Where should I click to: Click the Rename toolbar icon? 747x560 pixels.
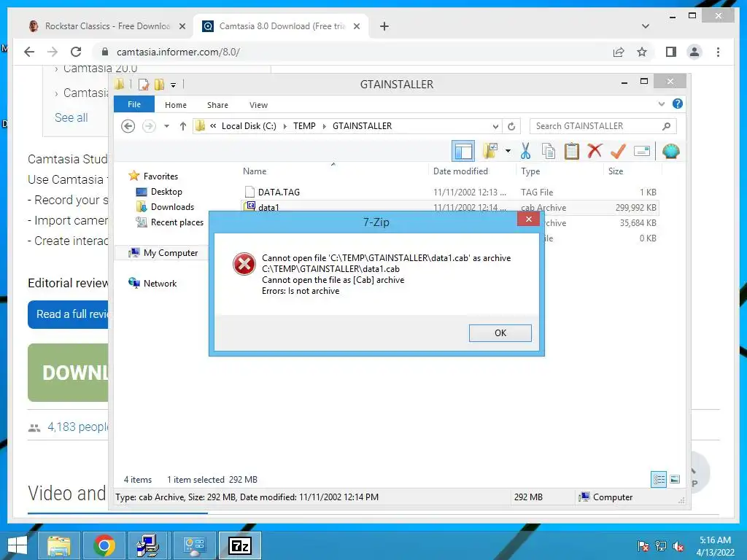(x=642, y=152)
